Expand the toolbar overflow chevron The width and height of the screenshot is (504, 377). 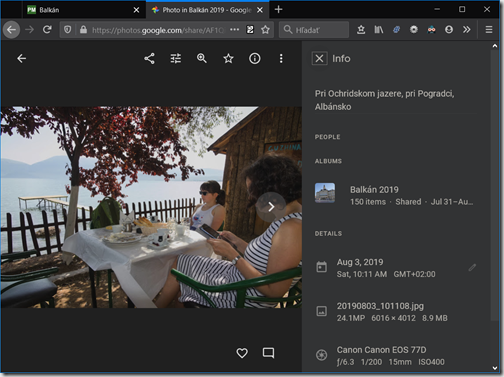tap(467, 30)
